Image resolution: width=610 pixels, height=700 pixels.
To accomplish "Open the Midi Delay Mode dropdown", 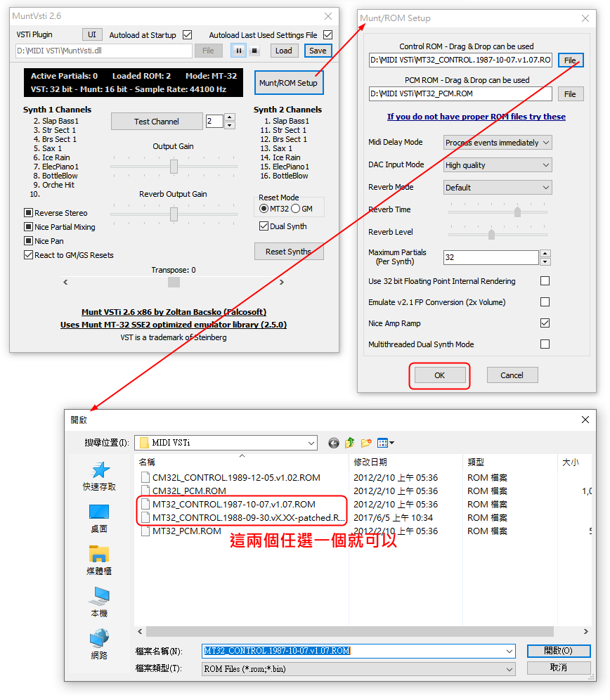I will [x=498, y=143].
